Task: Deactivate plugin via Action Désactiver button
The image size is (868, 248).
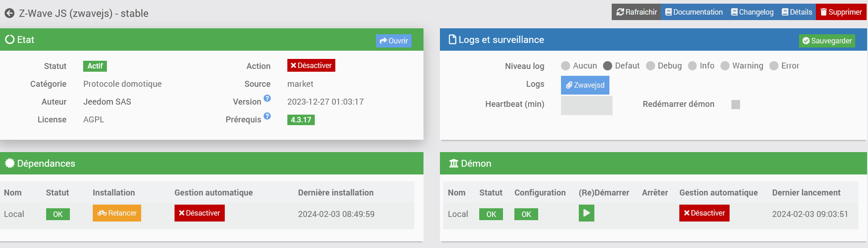Action: 311,65
